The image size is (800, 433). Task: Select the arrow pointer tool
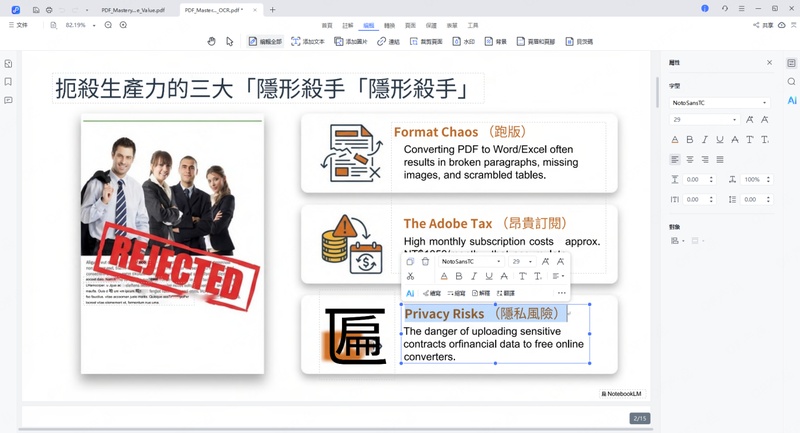click(x=230, y=41)
